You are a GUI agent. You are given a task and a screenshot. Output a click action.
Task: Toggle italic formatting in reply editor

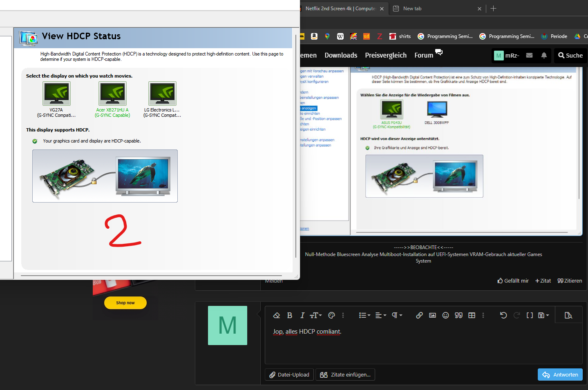click(302, 315)
